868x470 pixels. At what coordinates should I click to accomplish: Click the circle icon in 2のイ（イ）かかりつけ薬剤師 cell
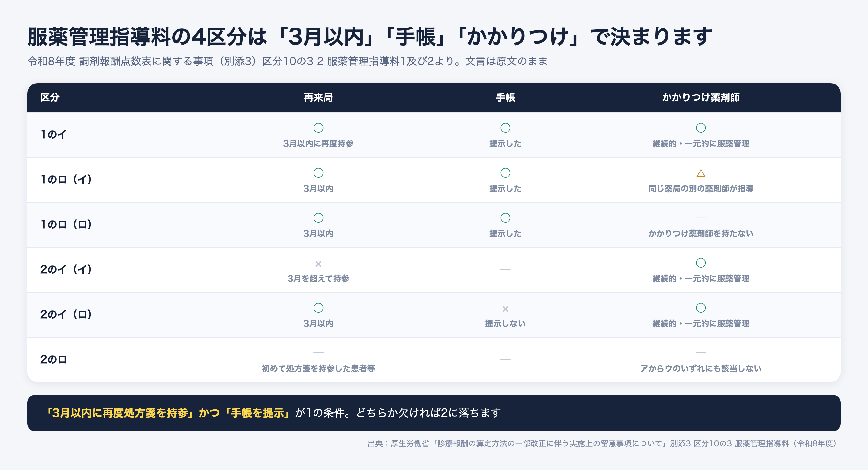click(x=701, y=263)
